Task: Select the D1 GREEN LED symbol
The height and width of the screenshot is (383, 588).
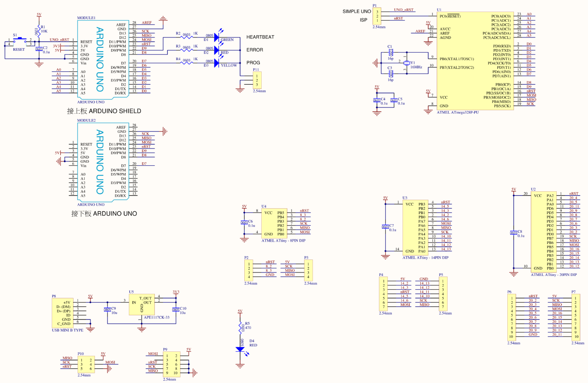Action: coord(217,38)
